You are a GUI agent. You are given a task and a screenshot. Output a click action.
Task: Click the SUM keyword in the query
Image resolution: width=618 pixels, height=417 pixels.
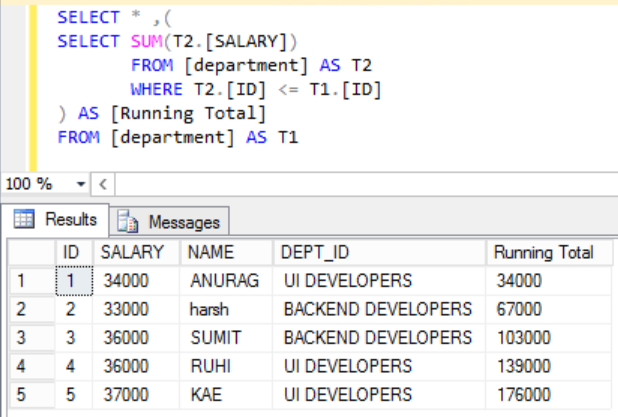point(147,41)
